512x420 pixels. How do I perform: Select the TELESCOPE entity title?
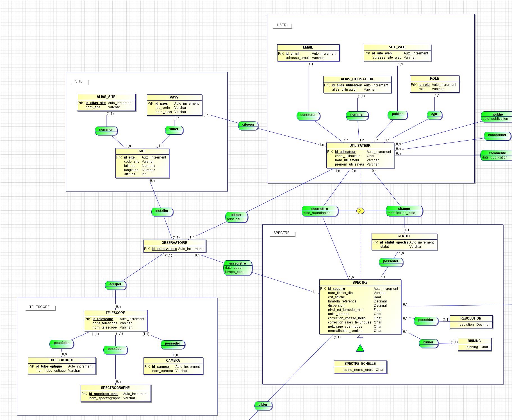115,313
